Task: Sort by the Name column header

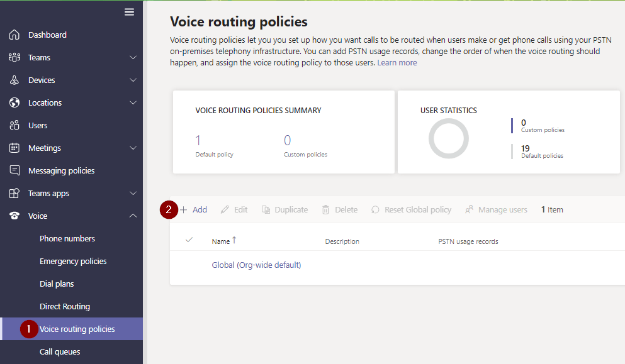Action: [x=221, y=241]
